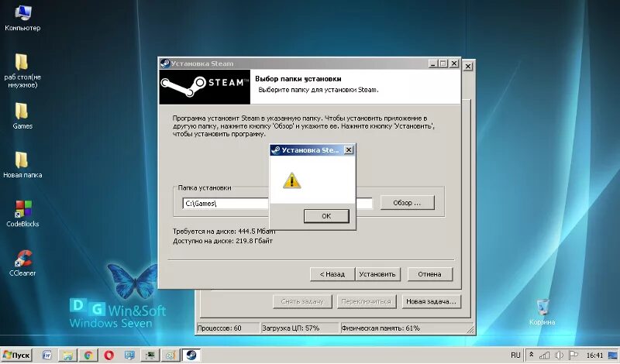Select the CodeBlocks shortcut icon
This screenshot has width=620, height=364.
22,214
